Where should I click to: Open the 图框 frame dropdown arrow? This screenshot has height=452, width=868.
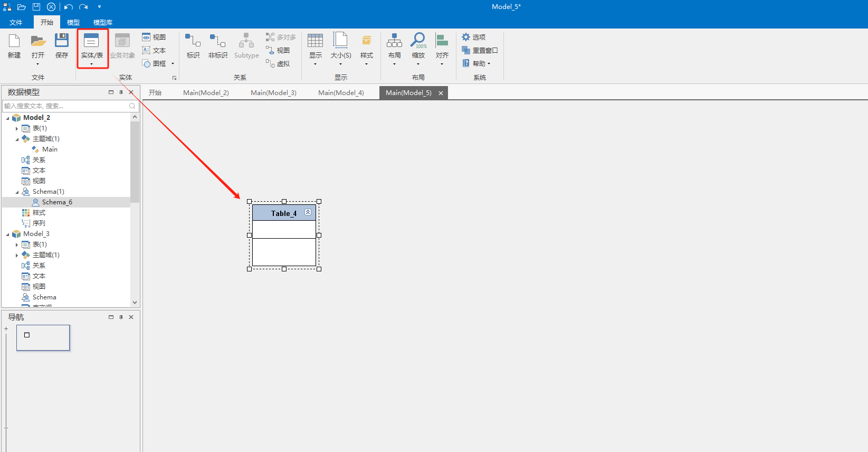[173, 64]
